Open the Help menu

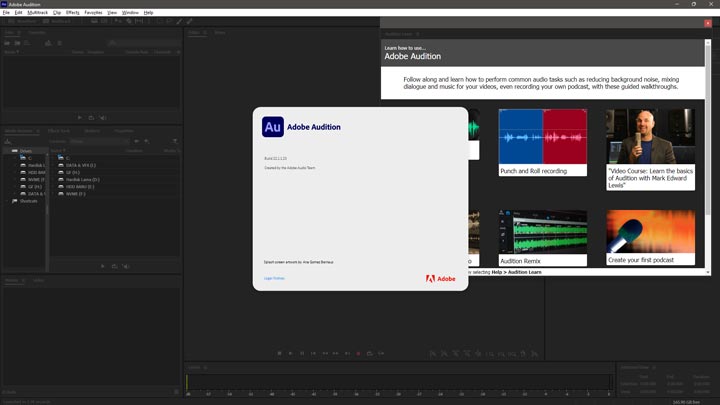pyautogui.click(x=148, y=12)
